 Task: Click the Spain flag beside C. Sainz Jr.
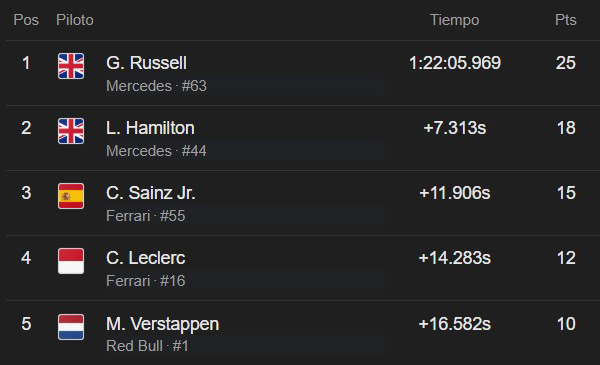click(71, 196)
